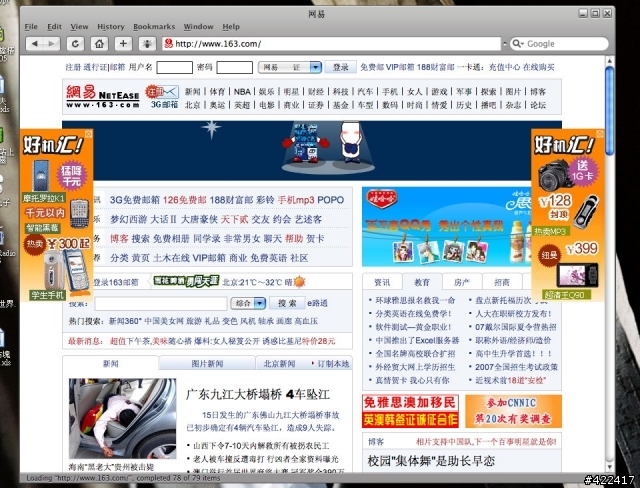Open the Edit menu
The width and height of the screenshot is (640, 488).
point(54,27)
